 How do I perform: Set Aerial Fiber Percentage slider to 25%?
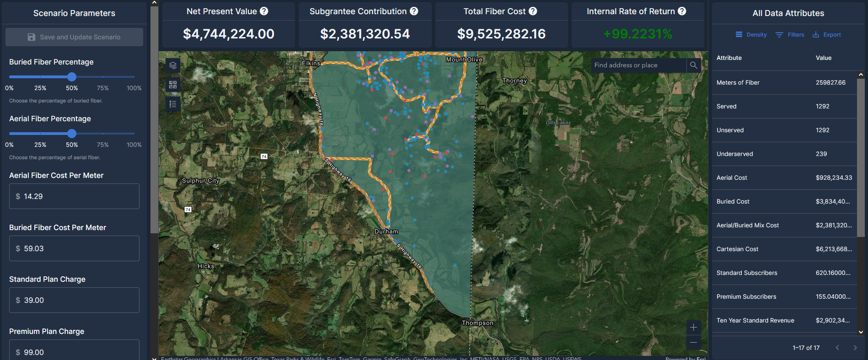point(40,134)
